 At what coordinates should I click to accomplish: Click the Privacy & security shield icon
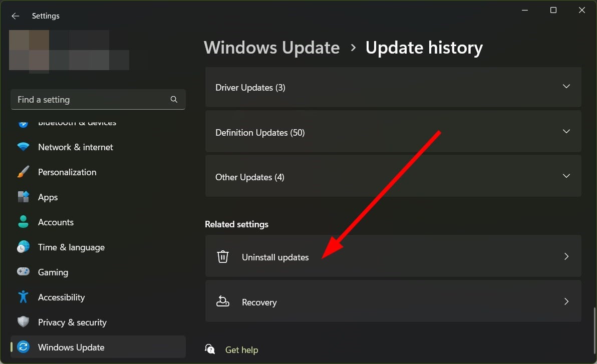[x=23, y=322]
